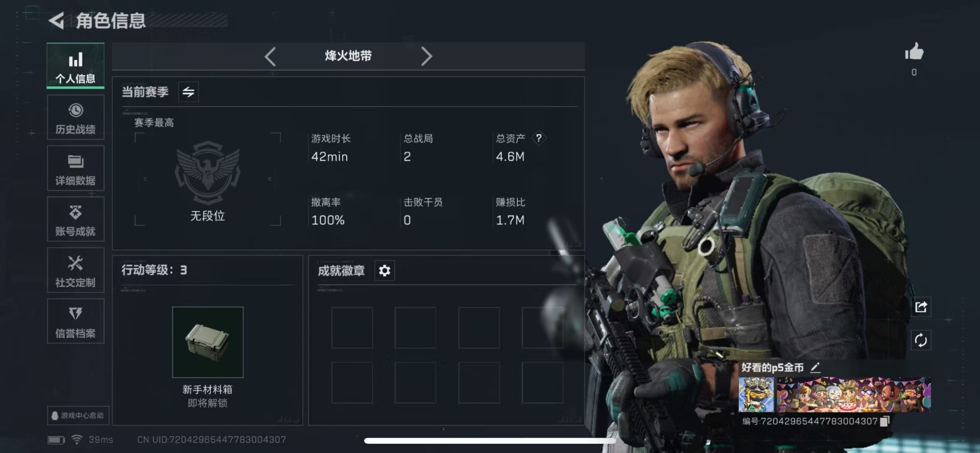The image size is (980, 453).
Task: Click the player avatar thumbnail
Action: [756, 395]
